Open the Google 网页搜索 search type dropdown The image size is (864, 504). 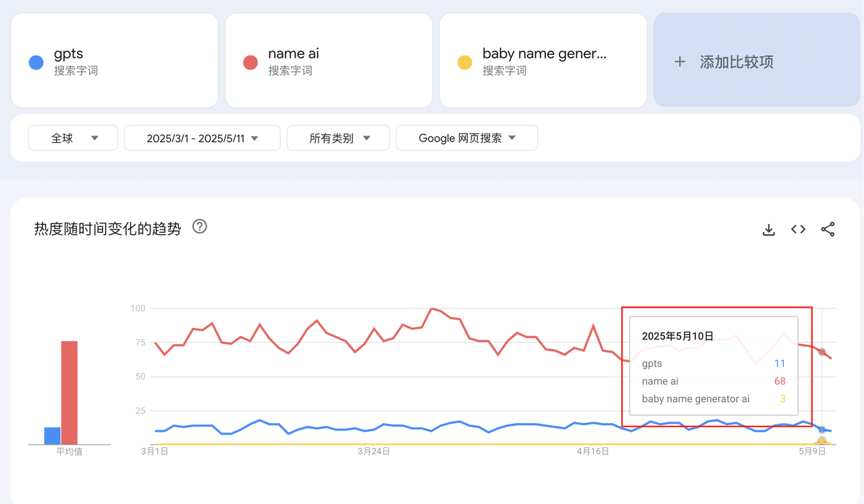pyautogui.click(x=466, y=138)
